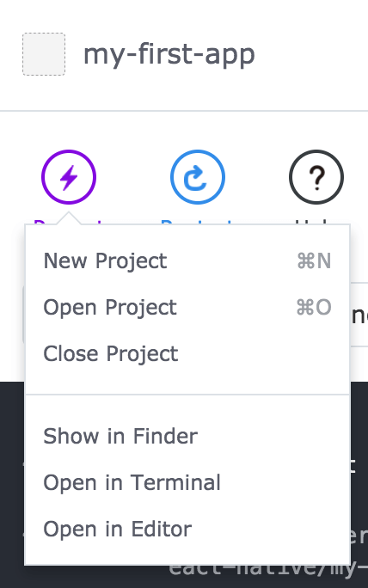
Task: Click the my-first-app project title
Action: pos(169,55)
